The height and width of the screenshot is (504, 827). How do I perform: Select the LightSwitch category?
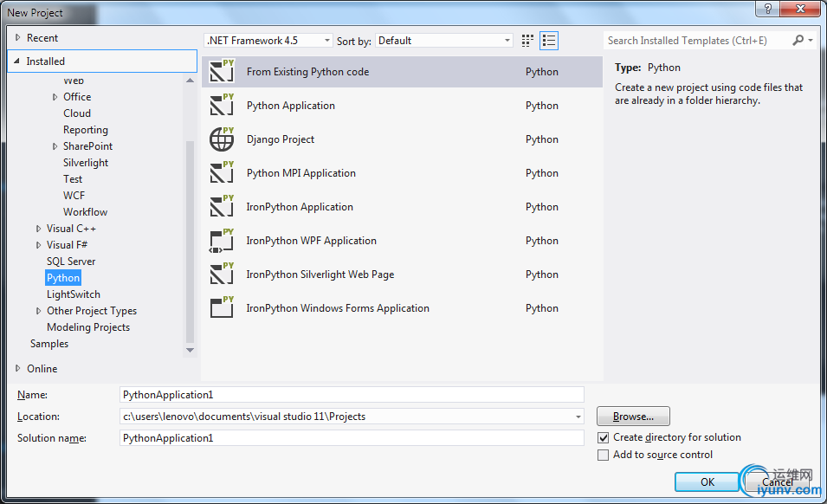pos(74,294)
